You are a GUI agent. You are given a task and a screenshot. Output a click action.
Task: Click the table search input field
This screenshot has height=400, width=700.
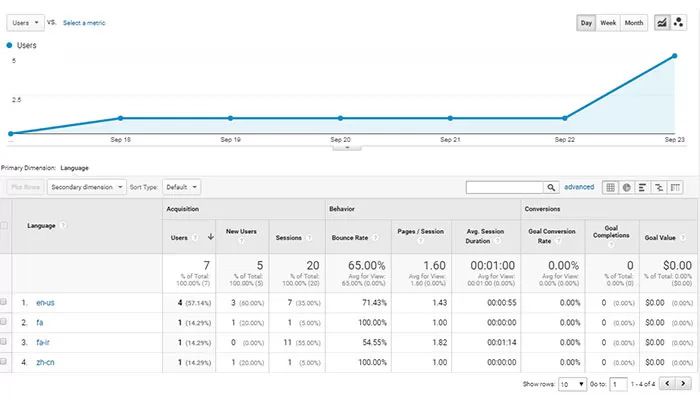(x=504, y=188)
